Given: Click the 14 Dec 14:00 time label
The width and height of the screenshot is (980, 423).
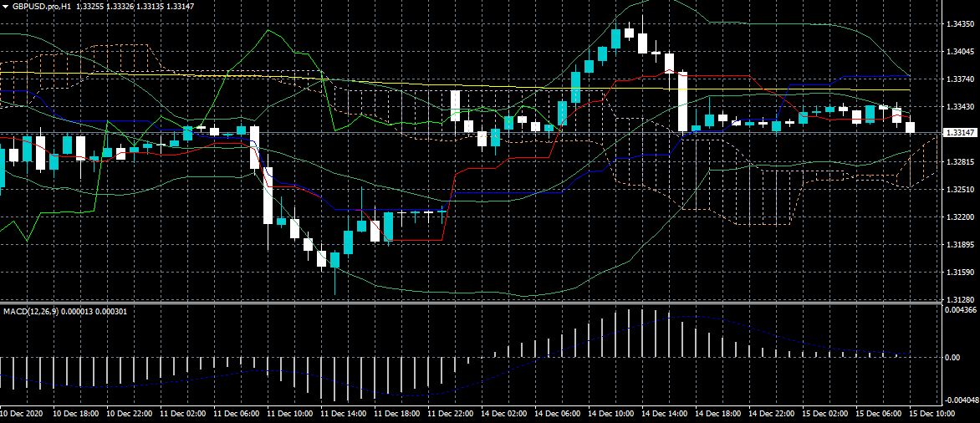Looking at the screenshot, I should pos(665,414).
